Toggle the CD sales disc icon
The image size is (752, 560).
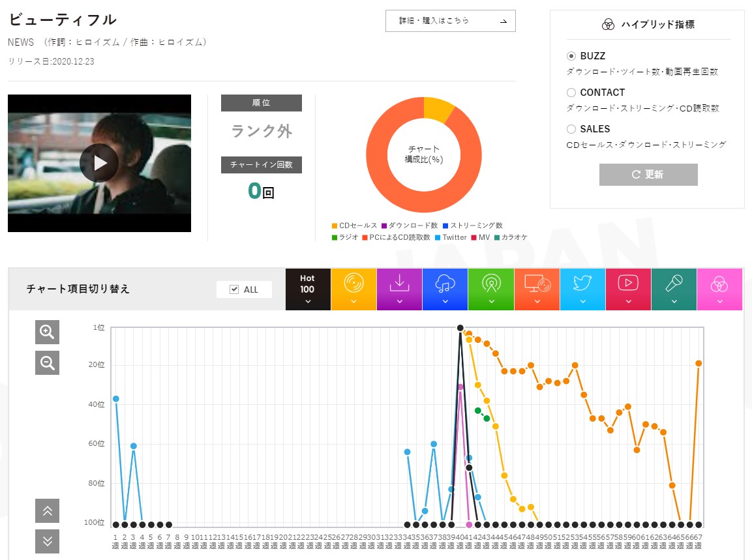click(353, 283)
